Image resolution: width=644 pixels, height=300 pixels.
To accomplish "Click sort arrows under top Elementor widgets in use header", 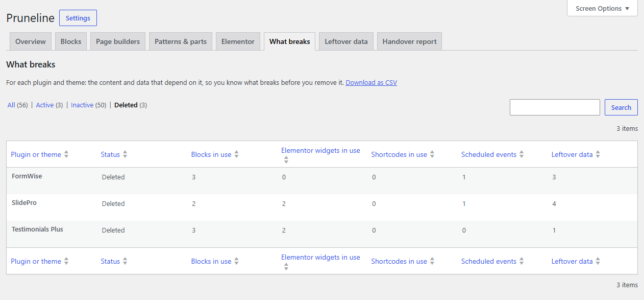I will click(286, 160).
